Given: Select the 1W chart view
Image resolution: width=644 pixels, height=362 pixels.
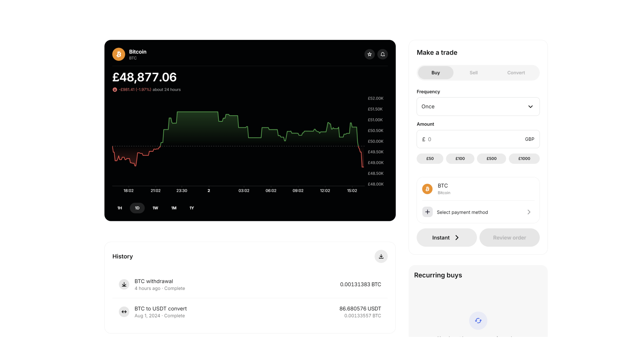Looking at the screenshot, I should pos(155,208).
